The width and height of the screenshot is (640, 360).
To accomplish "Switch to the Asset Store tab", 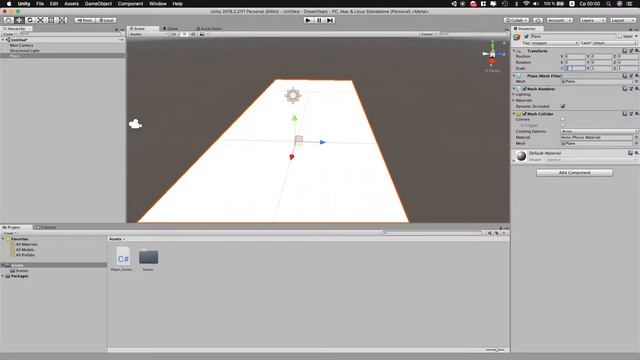I will [x=209, y=29].
